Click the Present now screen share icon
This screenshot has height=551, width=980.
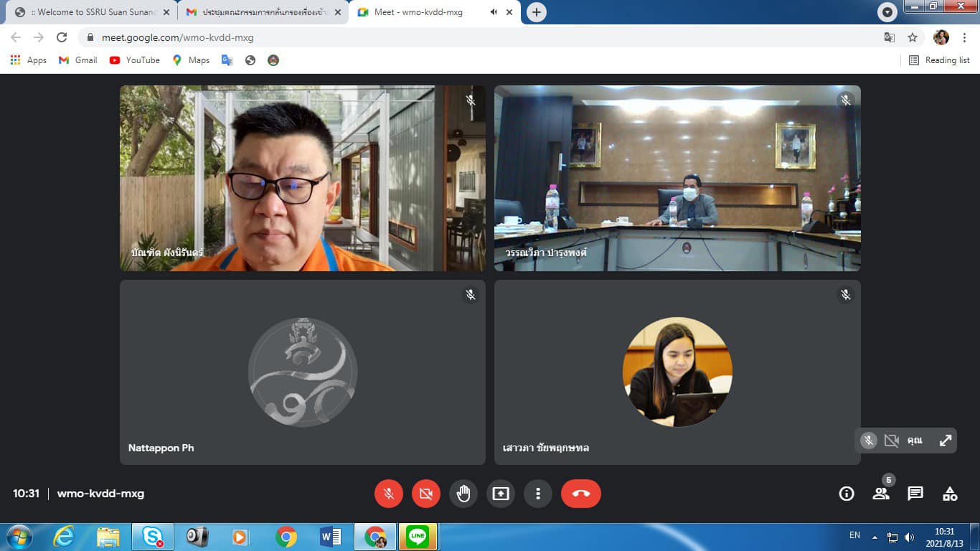pos(501,494)
